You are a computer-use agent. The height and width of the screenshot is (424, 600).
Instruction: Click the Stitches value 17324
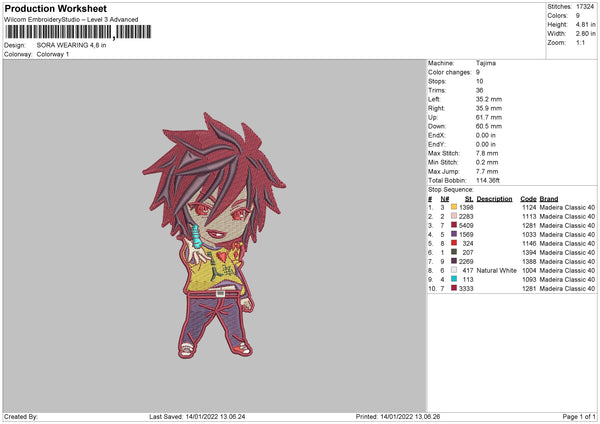585,7
